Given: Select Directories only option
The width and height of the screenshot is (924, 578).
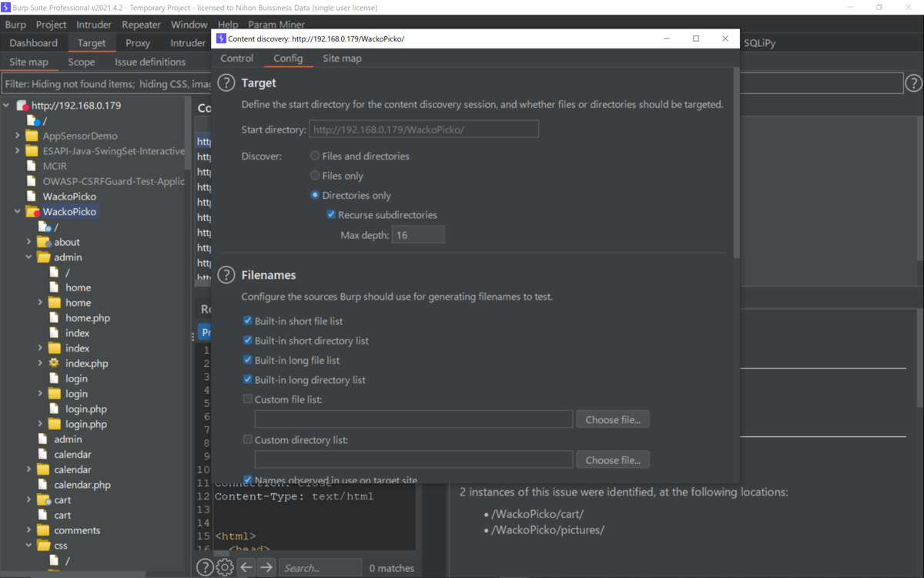Looking at the screenshot, I should point(315,195).
